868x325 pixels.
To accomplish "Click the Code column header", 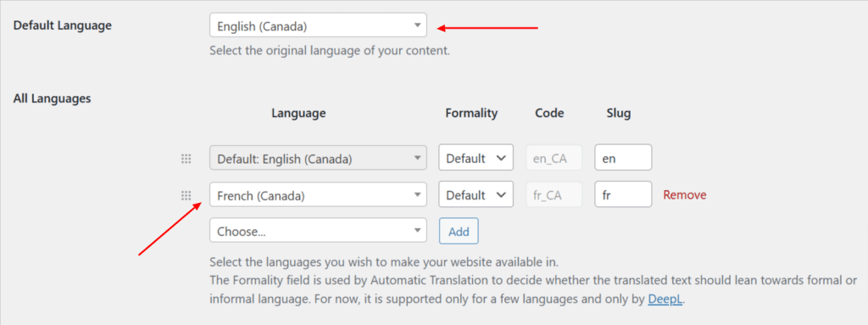I will coord(549,113).
